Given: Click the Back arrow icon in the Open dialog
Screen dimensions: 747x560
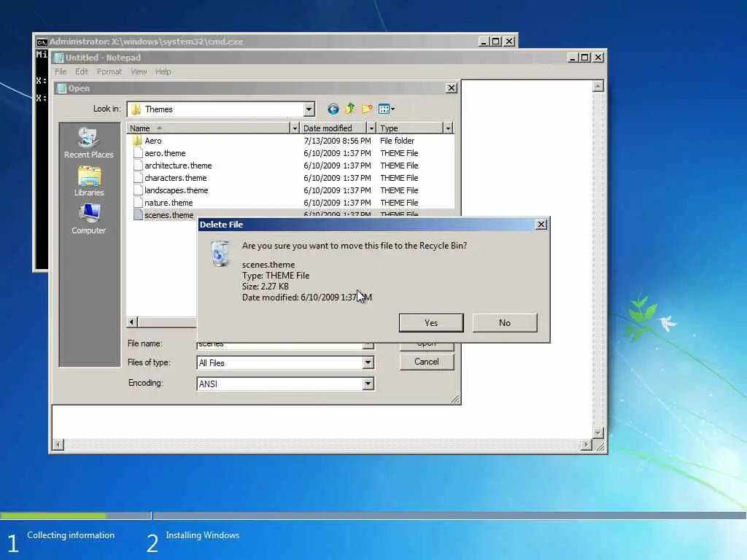Looking at the screenshot, I should tap(333, 109).
